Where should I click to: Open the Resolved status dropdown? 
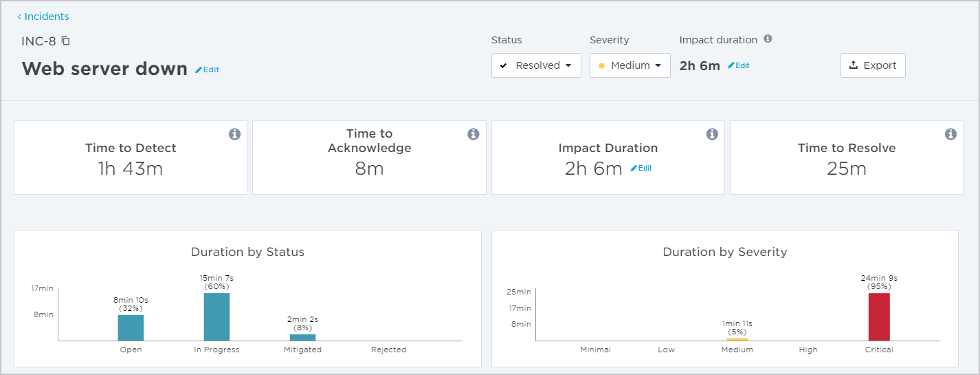pos(536,65)
